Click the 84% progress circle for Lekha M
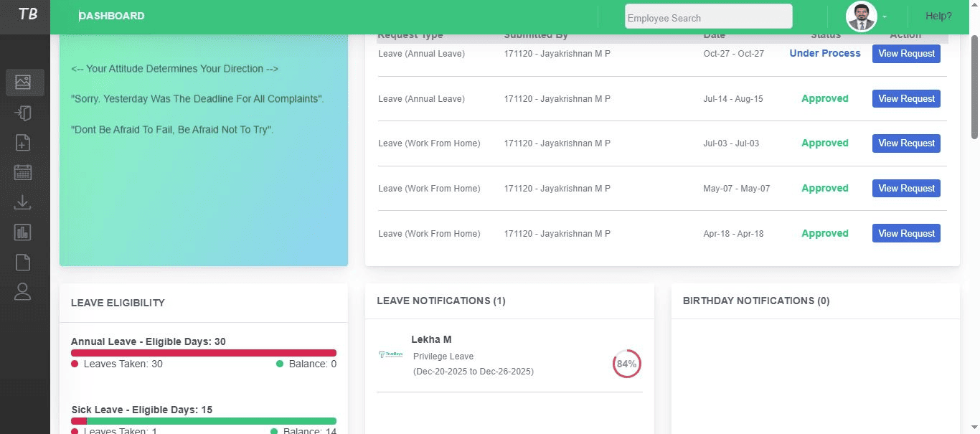The image size is (980, 434). (x=626, y=364)
